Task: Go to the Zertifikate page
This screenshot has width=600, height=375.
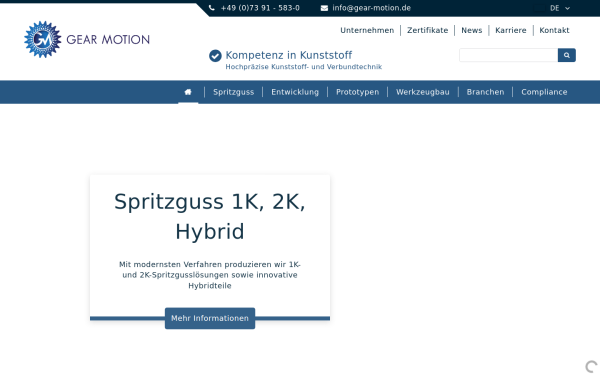Action: [x=427, y=30]
